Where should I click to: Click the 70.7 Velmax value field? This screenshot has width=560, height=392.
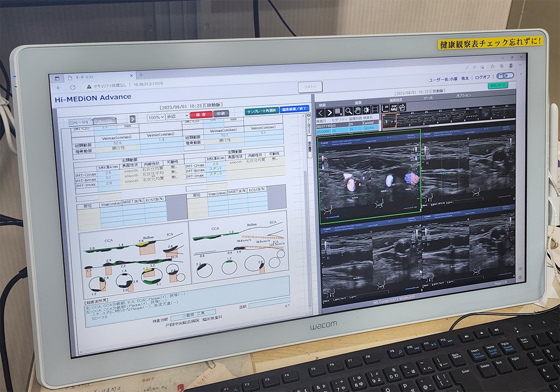224,135
